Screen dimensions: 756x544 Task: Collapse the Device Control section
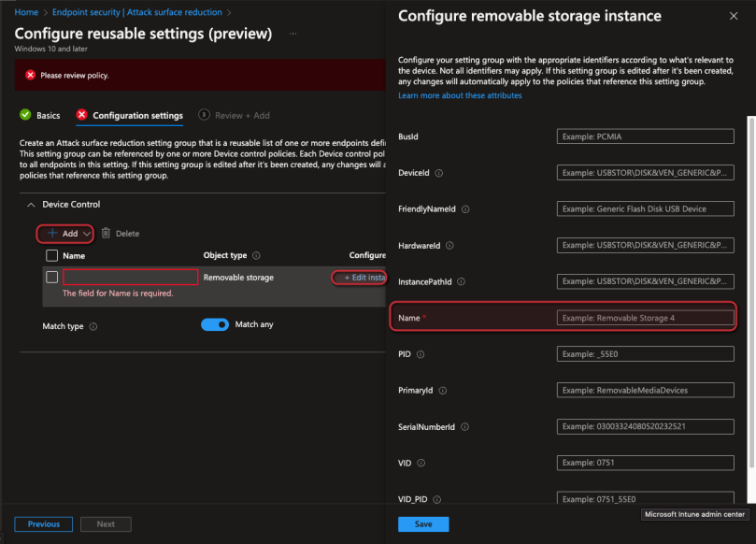pyautogui.click(x=31, y=205)
